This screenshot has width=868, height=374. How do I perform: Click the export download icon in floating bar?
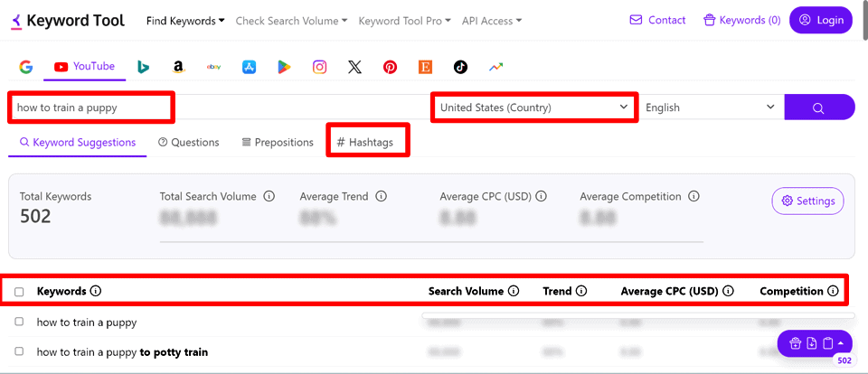click(812, 343)
